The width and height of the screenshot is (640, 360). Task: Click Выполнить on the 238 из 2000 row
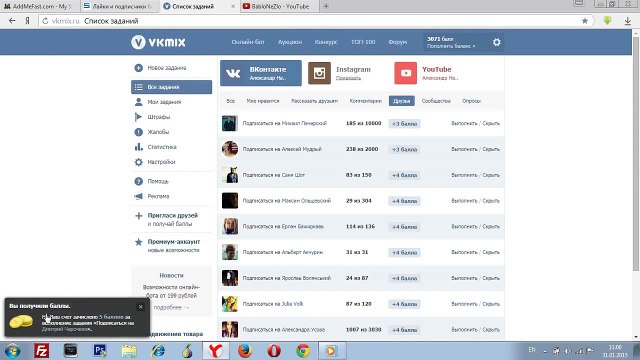click(x=464, y=149)
